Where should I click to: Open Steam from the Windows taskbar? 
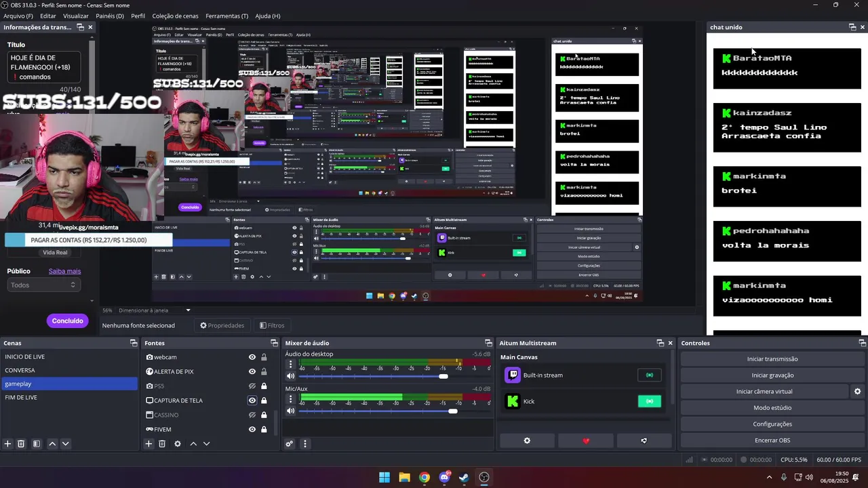tap(464, 477)
